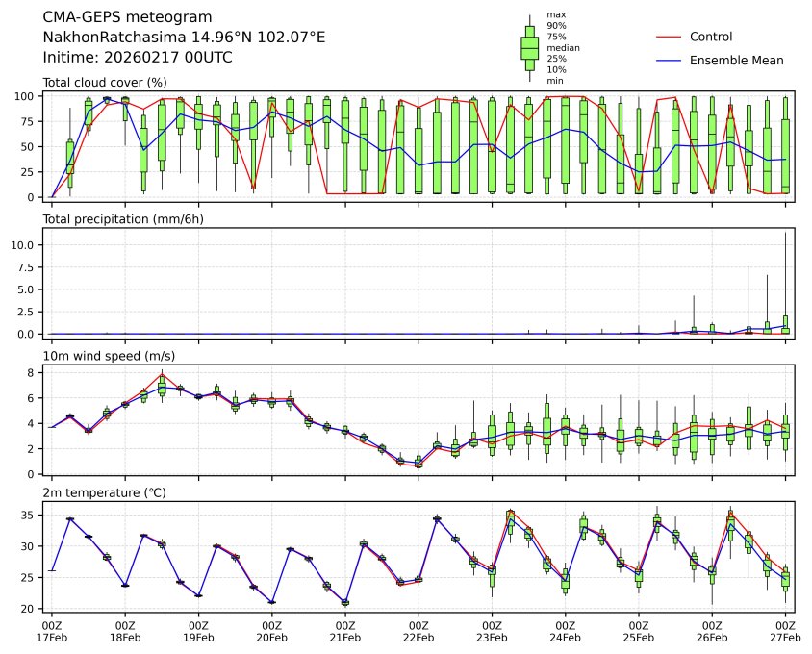Click the 00Z 17Feb time axis label
Image resolution: width=812 pixels, height=654 pixels.
pyautogui.click(x=52, y=631)
